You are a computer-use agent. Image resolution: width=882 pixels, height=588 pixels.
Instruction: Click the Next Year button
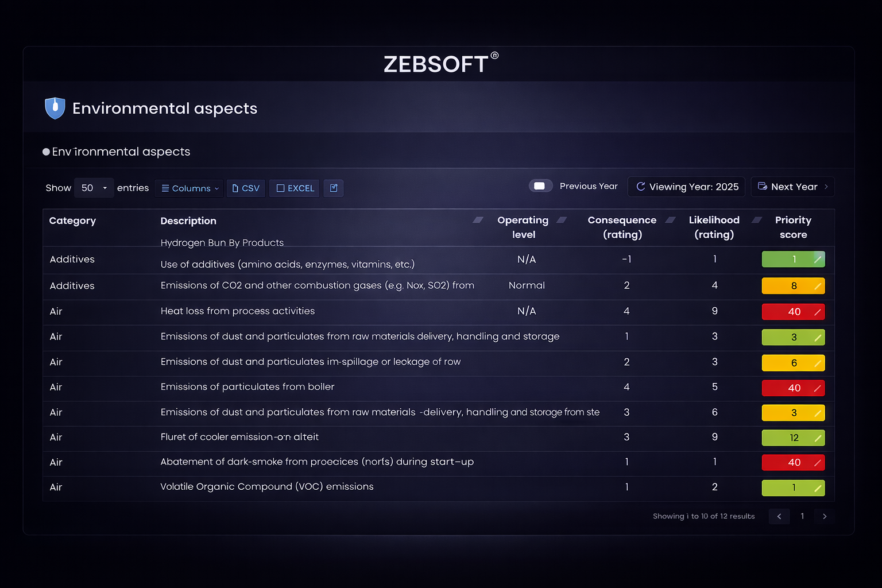(792, 187)
